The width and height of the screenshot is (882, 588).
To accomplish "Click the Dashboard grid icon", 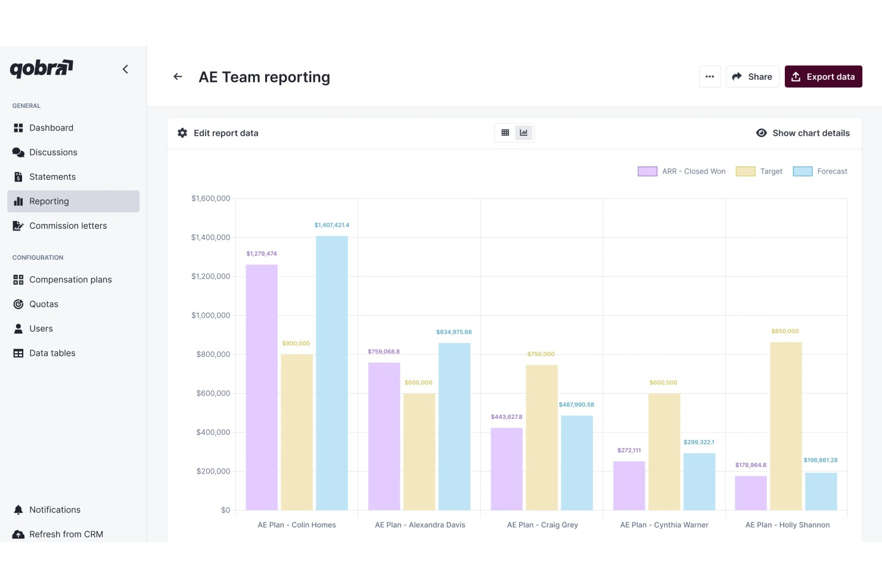I will 18,128.
